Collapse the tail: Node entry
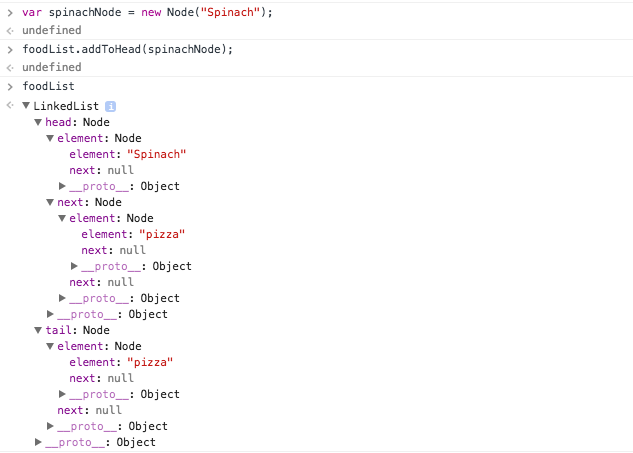The height and width of the screenshot is (453, 633). tap(38, 330)
